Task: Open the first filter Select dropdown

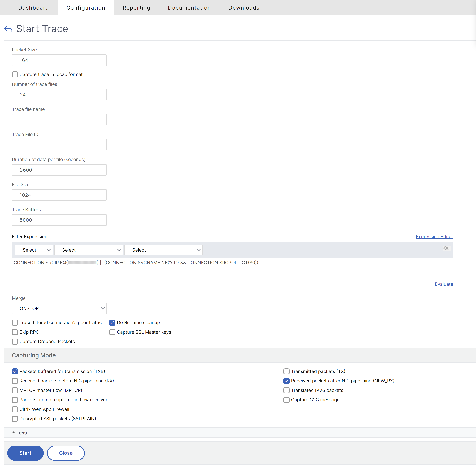Action: coord(34,250)
